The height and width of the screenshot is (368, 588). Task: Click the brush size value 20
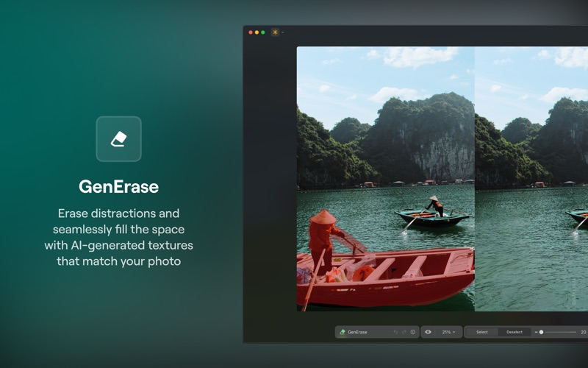[583, 332]
